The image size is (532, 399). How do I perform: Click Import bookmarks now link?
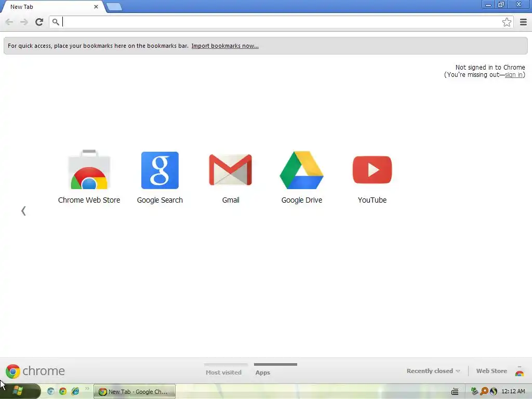pyautogui.click(x=225, y=46)
